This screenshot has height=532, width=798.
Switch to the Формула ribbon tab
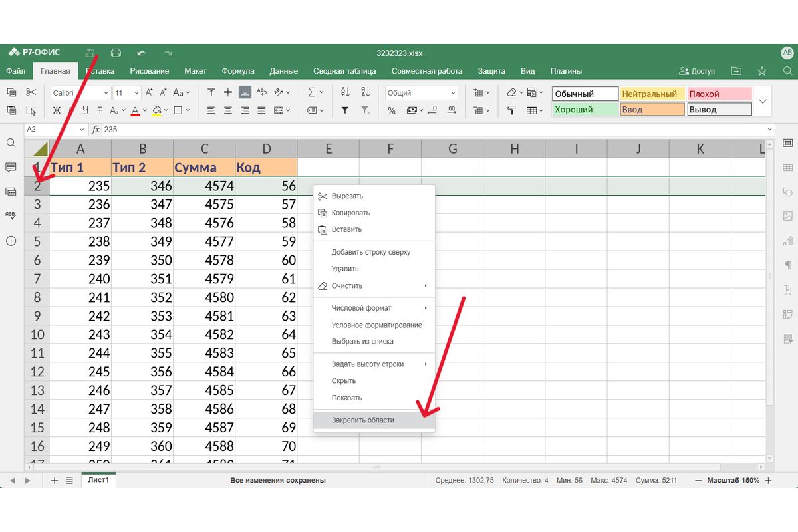pyautogui.click(x=238, y=71)
